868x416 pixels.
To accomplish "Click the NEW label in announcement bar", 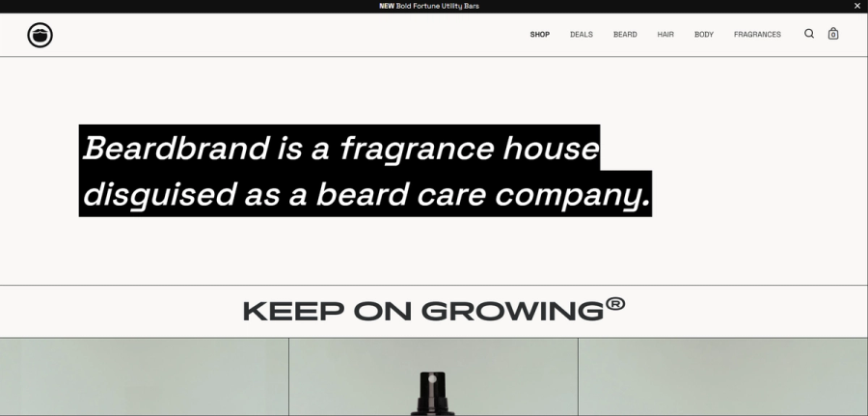I will [387, 6].
